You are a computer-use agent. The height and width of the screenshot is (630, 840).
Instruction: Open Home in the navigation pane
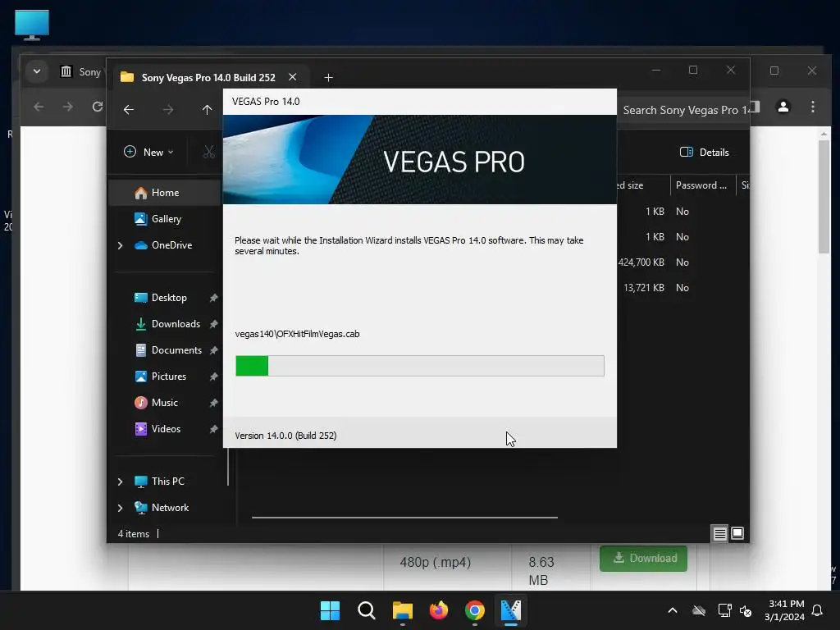tap(165, 193)
